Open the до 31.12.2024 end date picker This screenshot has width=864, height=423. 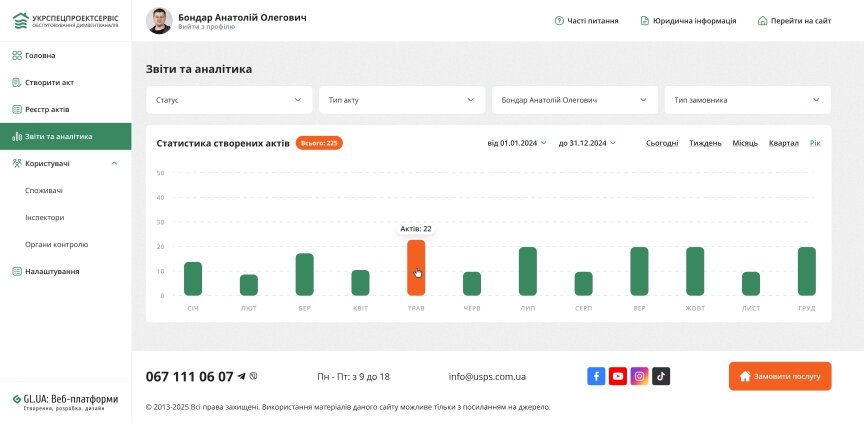587,143
